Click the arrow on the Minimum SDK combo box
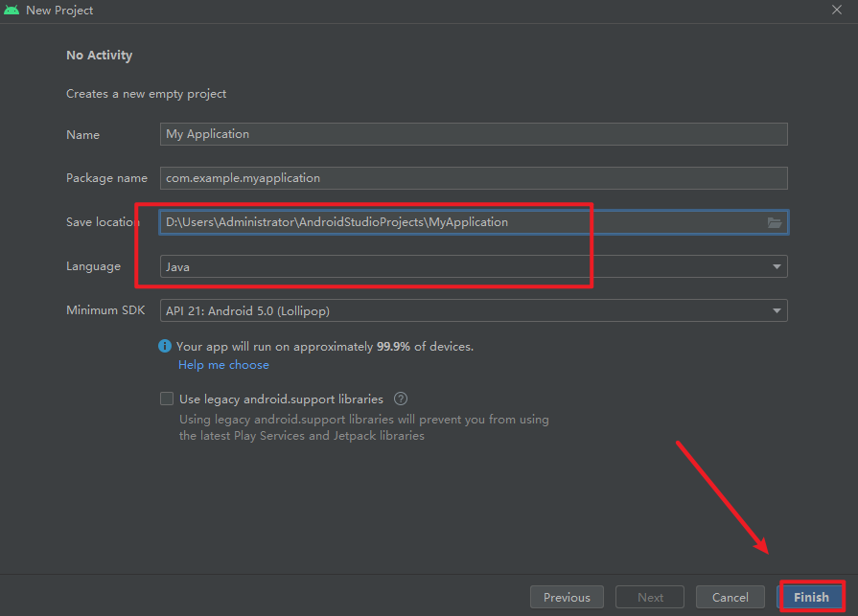858x616 pixels. click(777, 310)
